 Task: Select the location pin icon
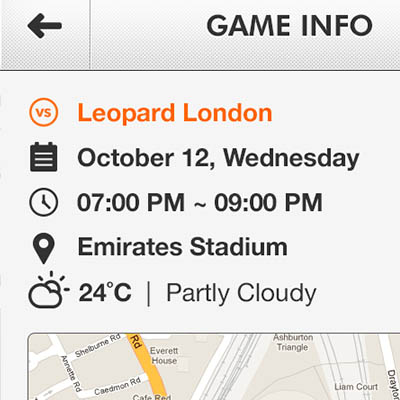[44, 248]
